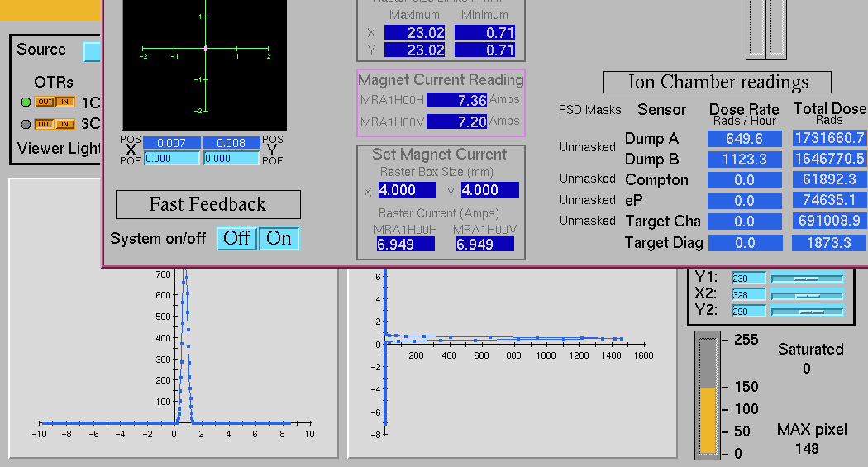The width and height of the screenshot is (868, 467).
Task: Click the yellow pixel intensity level bar
Action: (708, 420)
